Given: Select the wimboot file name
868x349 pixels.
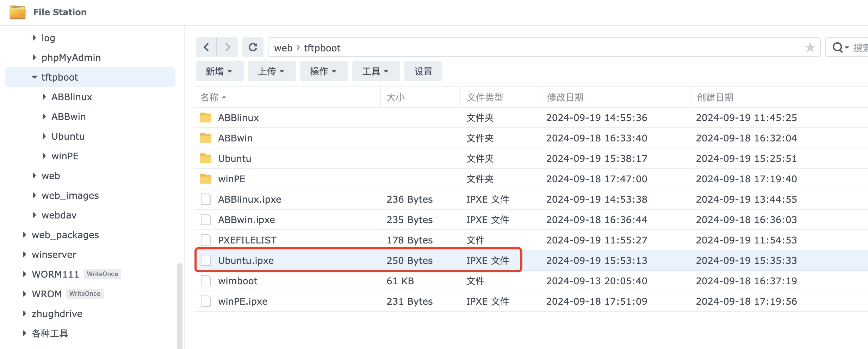Looking at the screenshot, I should click(x=238, y=281).
